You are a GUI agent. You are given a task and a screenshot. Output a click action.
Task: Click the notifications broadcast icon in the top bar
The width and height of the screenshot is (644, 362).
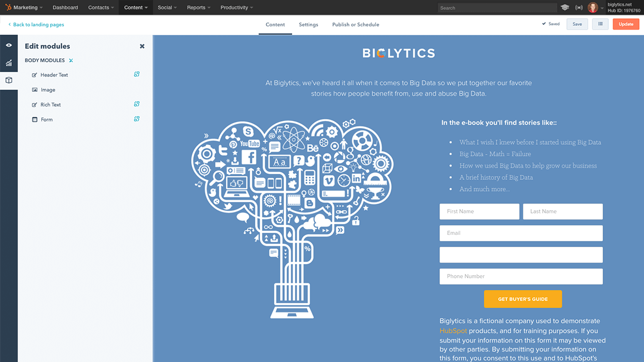coord(579,7)
